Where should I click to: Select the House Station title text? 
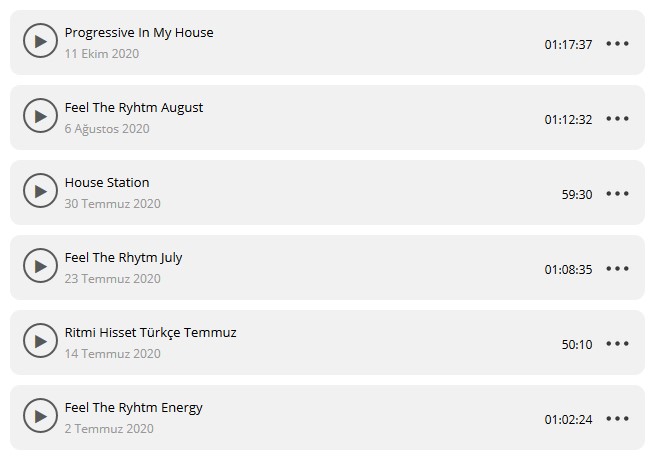pyautogui.click(x=107, y=183)
